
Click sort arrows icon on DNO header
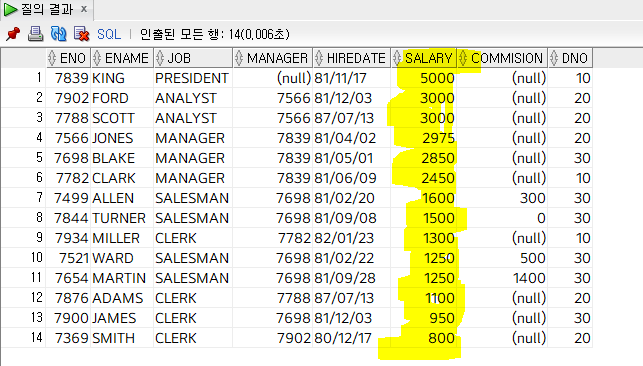click(x=554, y=58)
